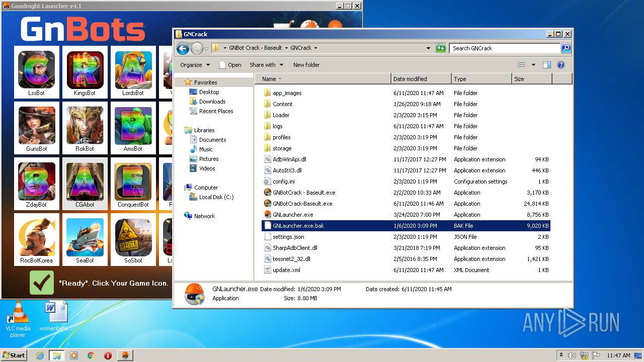Open Recent Places in navigation pane
Screen dimensions: 644x362
[216, 111]
